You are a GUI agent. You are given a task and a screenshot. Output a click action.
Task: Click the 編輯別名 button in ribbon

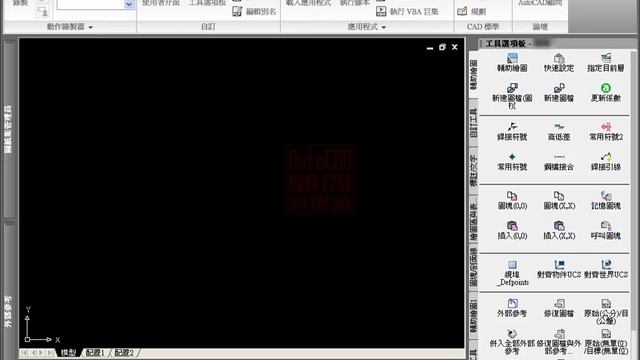point(254,11)
